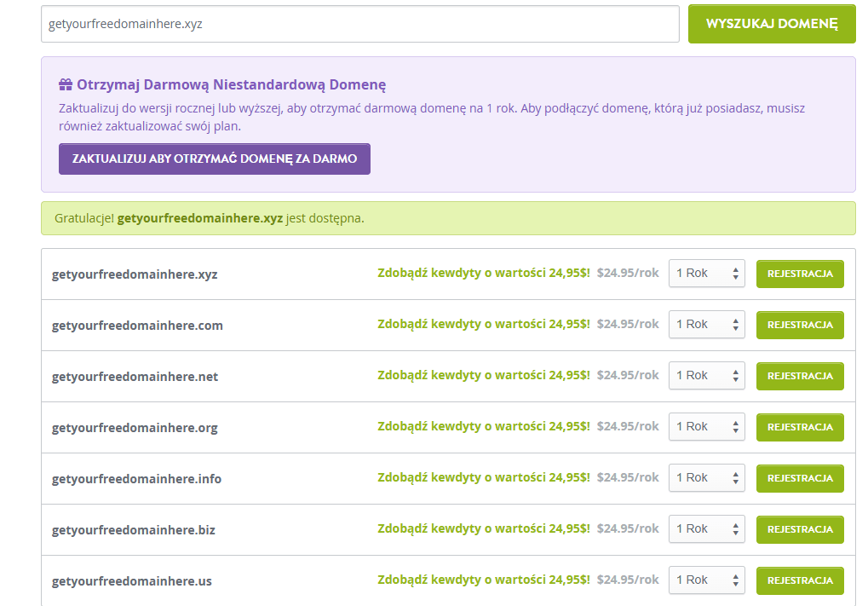The image size is (868, 606).
Task: Click REJESTRACJA for the .org domain
Action: (800, 427)
